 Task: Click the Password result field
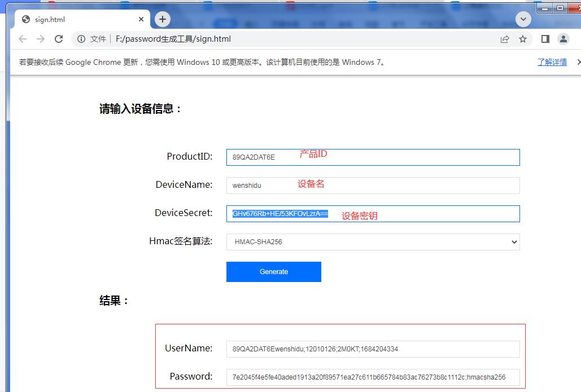[373, 377]
